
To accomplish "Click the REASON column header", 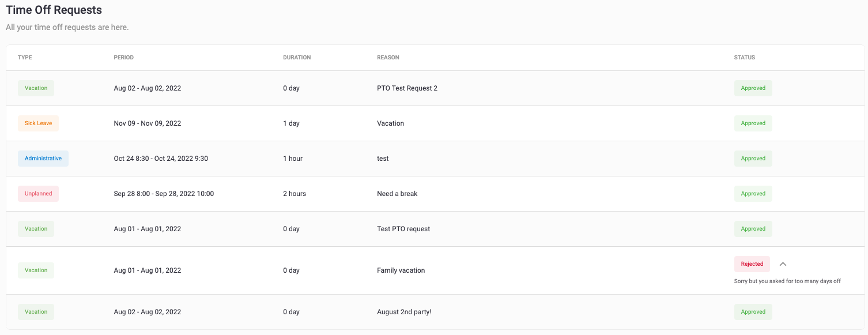I will coord(388,58).
